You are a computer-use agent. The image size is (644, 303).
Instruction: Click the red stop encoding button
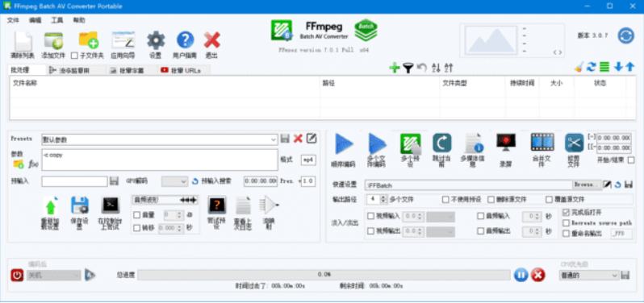[538, 275]
